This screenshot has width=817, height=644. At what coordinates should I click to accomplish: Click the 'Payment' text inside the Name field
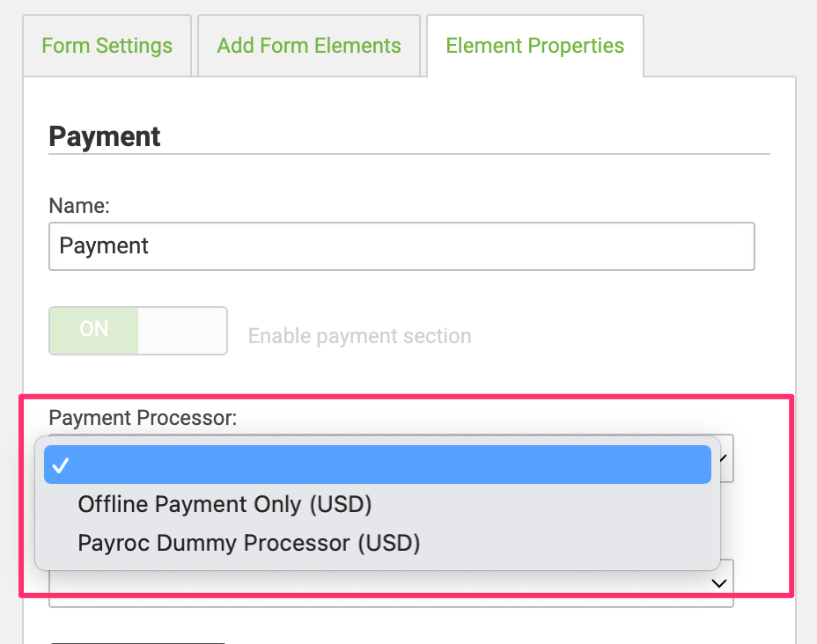(104, 245)
